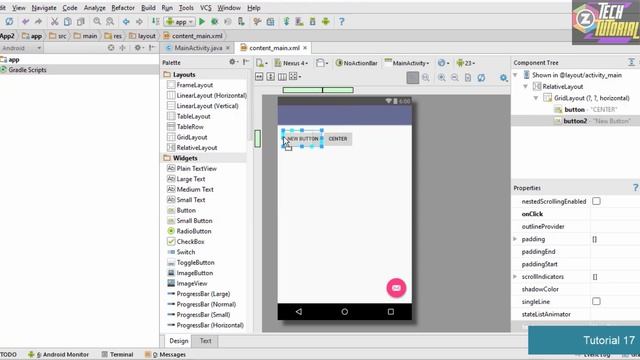
Task: Open the Android Monitor tool window
Action: [59, 354]
